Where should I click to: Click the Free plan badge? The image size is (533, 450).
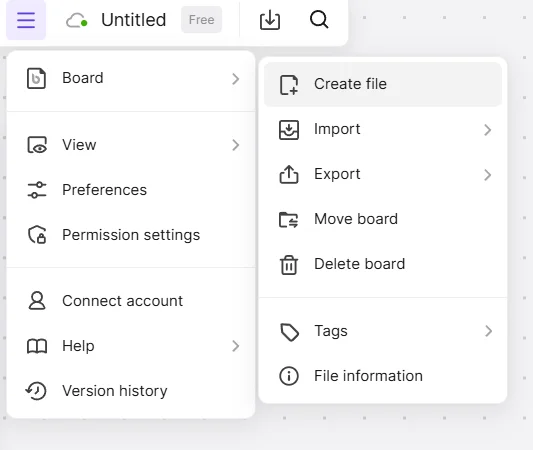[x=202, y=20]
